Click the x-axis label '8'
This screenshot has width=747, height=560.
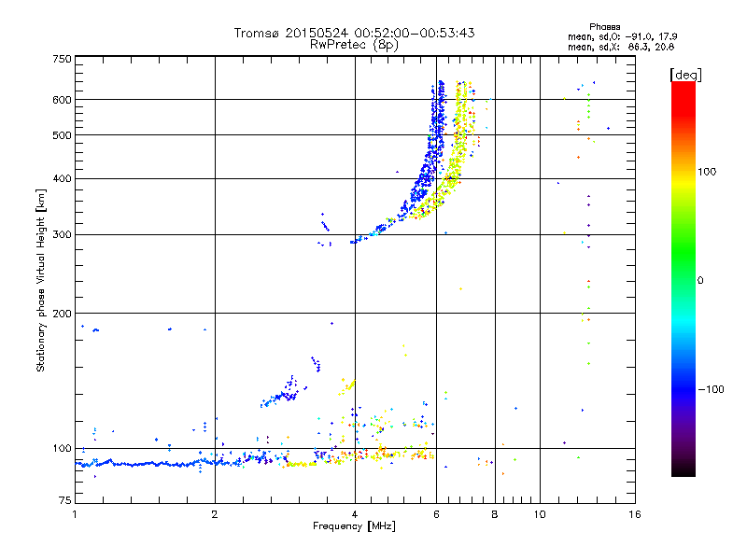pyautogui.click(x=495, y=514)
